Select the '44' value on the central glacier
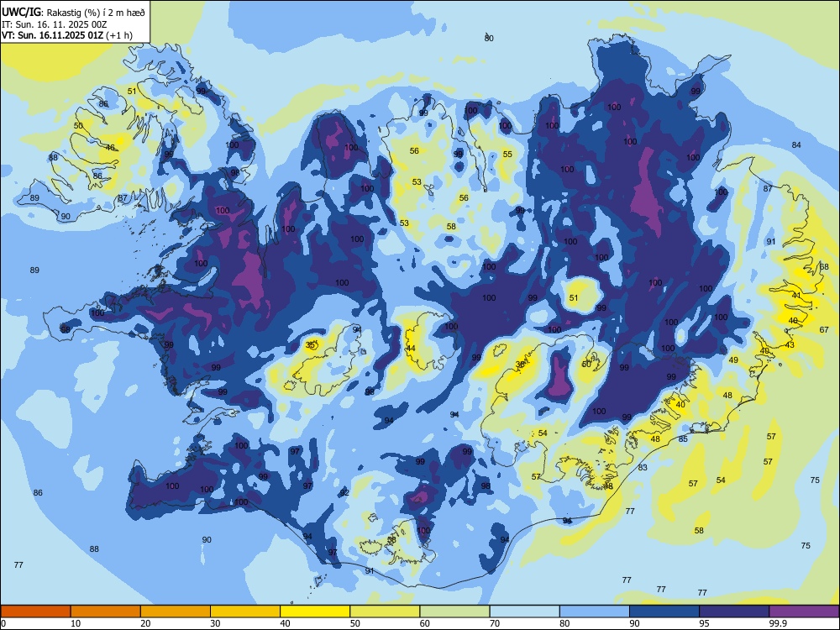The height and width of the screenshot is (630, 840). pos(411,349)
